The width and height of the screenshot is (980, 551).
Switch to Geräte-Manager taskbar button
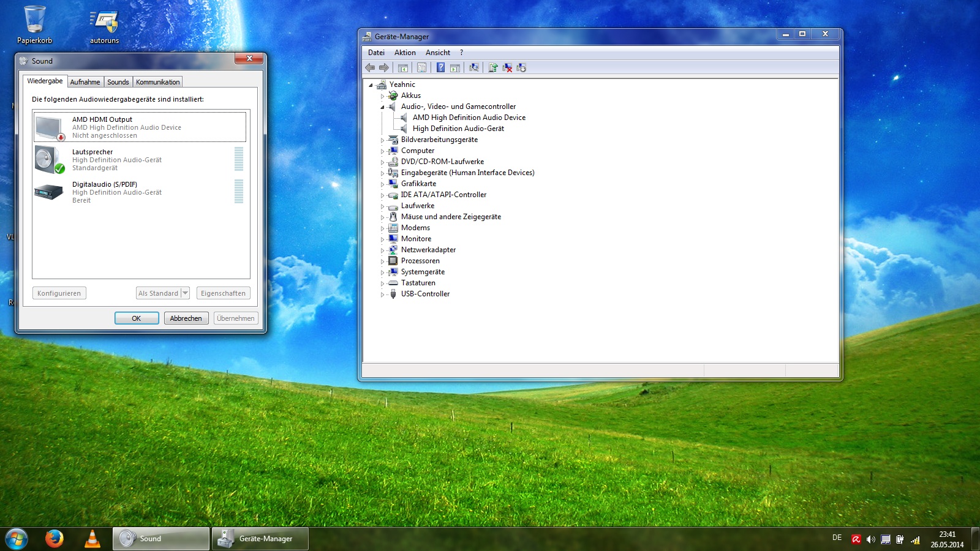(x=260, y=539)
